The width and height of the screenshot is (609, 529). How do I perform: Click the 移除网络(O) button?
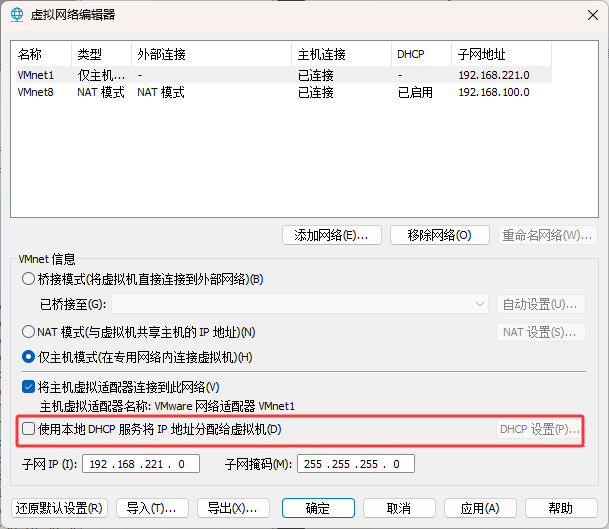tap(440, 235)
